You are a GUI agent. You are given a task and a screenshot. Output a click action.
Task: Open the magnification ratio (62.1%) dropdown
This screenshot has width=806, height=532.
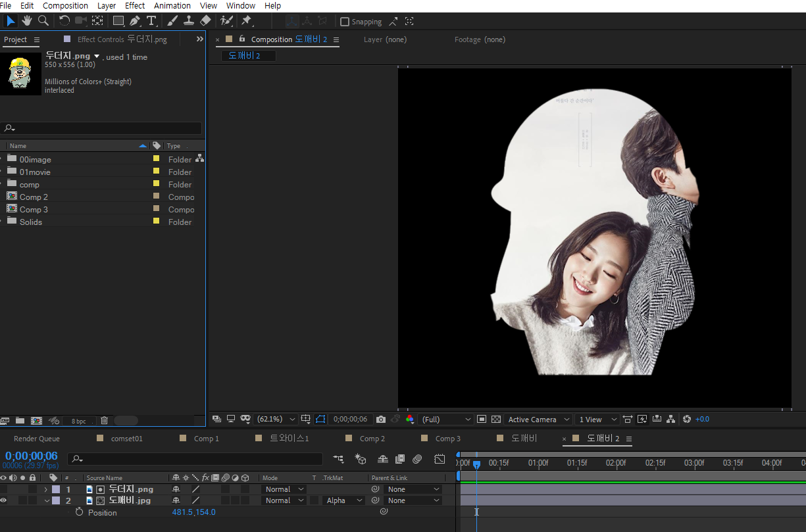tap(276, 419)
